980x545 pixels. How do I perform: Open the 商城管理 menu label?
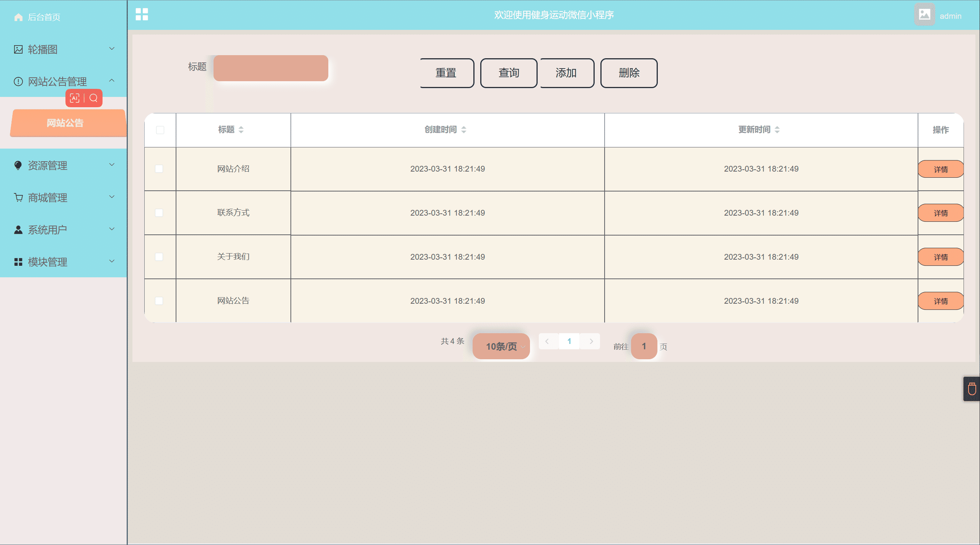(47, 198)
